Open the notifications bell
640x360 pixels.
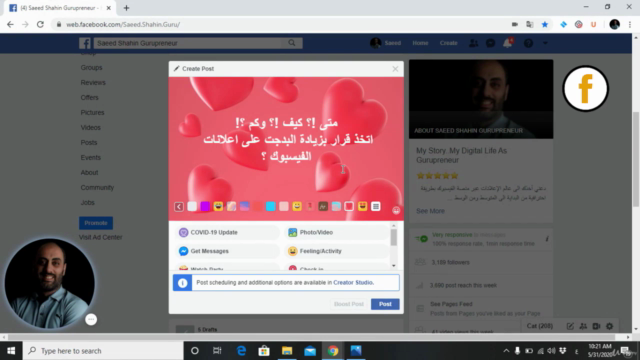point(507,43)
